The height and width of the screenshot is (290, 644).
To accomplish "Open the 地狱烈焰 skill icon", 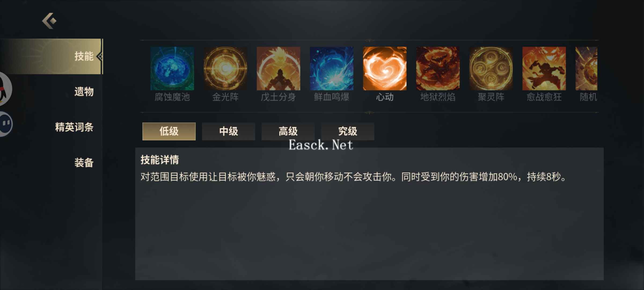I will (x=438, y=68).
